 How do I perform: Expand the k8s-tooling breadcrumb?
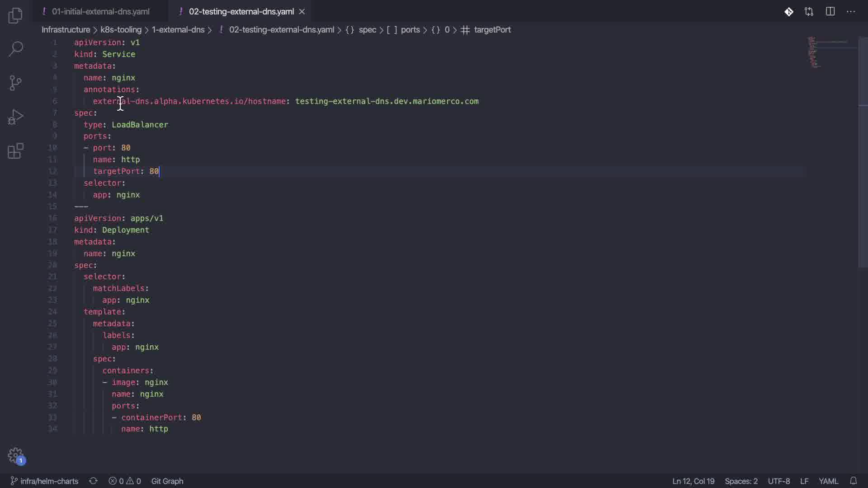[x=121, y=30]
